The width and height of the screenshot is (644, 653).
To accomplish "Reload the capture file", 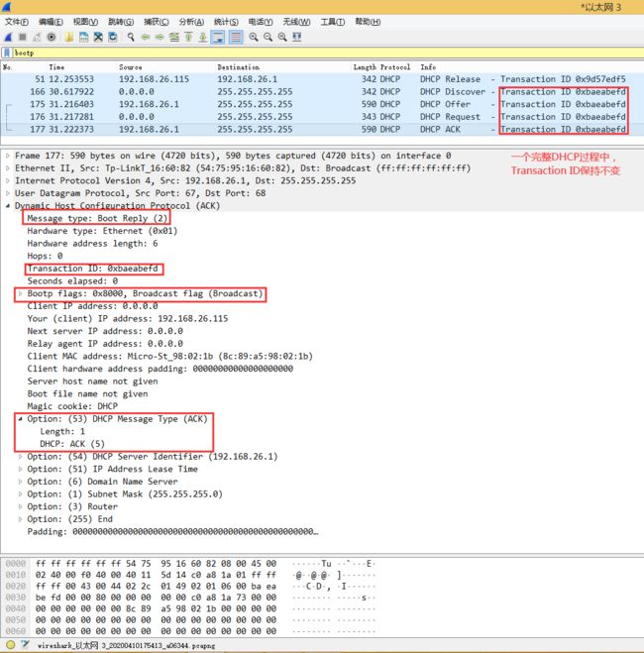I will [113, 37].
